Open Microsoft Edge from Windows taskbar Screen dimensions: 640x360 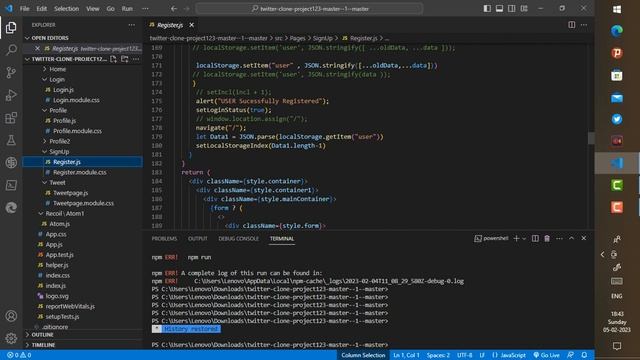point(617,31)
